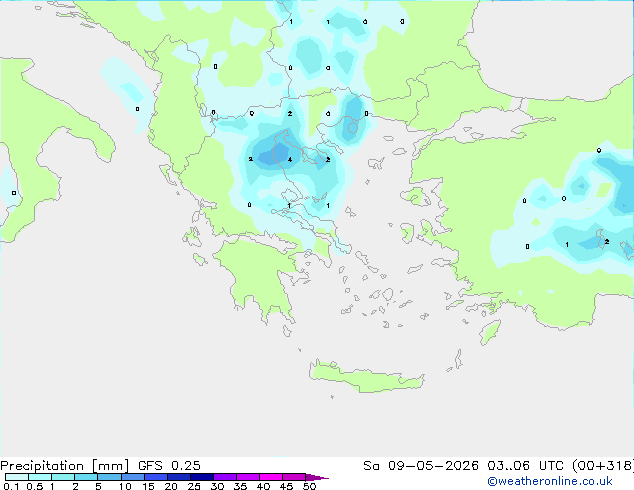This screenshot has width=634, height=490.
Task: Click the 5 to 10 legend swatch
Action: coord(109,477)
